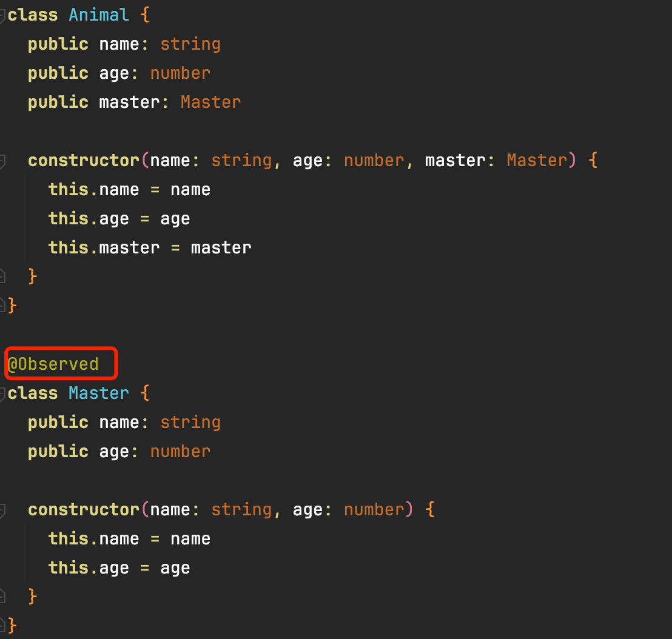
Task: Fold the Master constructor using gutter marker
Action: point(2,510)
